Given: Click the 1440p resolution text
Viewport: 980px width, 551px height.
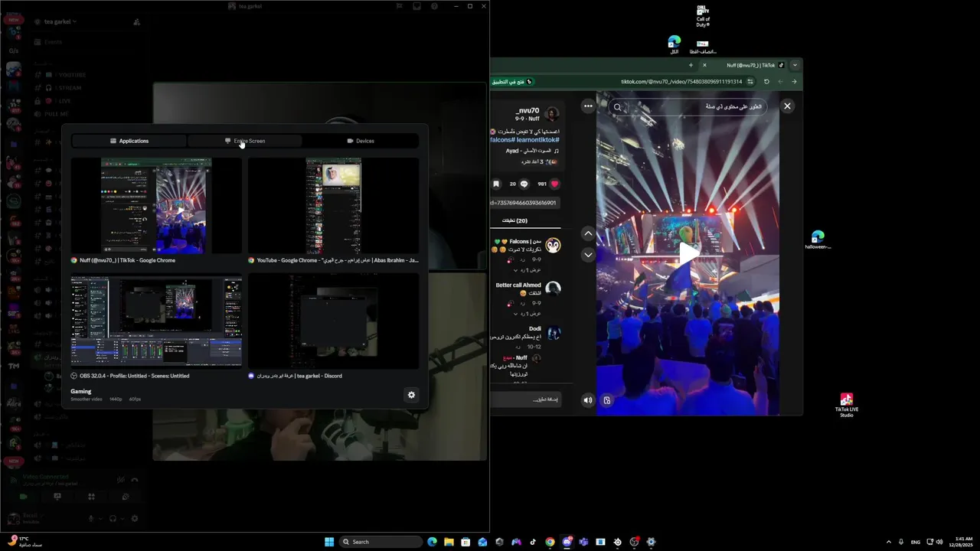Looking at the screenshot, I should [x=116, y=399].
